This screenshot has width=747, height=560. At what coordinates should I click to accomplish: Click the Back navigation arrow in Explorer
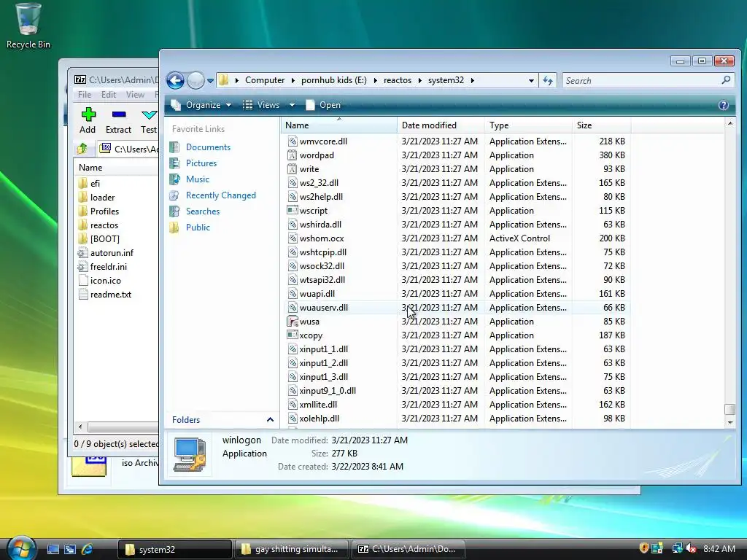tap(175, 80)
